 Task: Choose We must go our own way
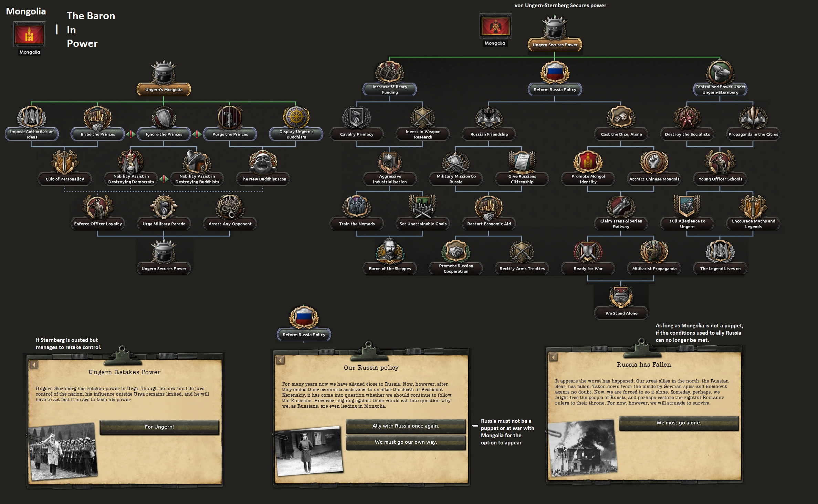point(406,442)
